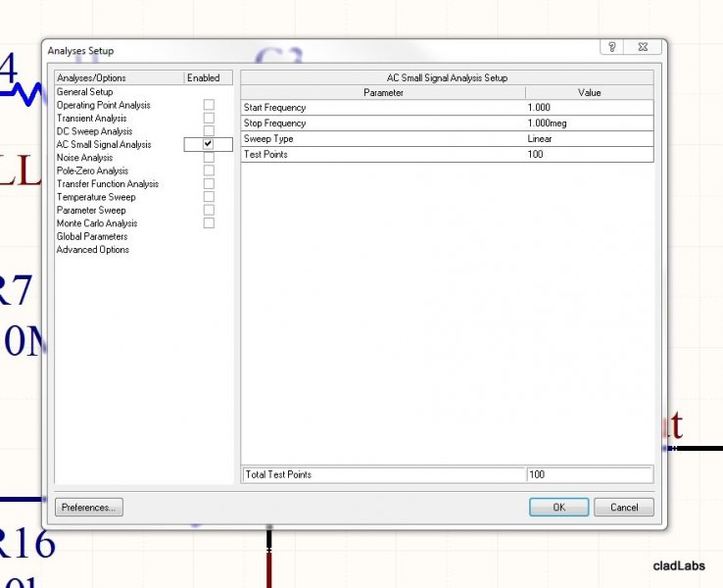Edit the Start Frequency value field

(x=588, y=108)
